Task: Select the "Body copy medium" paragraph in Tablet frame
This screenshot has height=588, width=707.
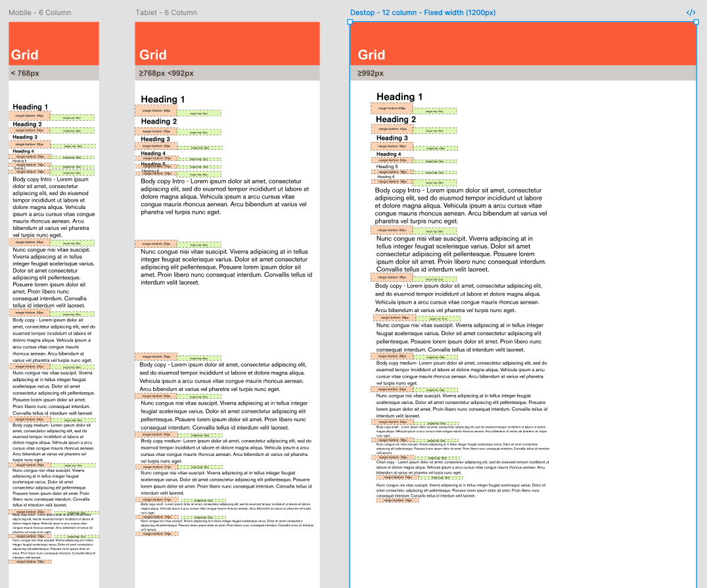Action: click(226, 451)
